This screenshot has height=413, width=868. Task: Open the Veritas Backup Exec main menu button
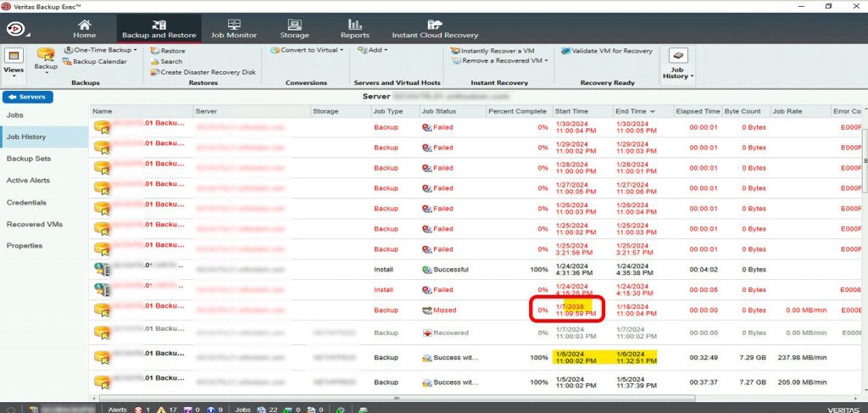point(17,29)
